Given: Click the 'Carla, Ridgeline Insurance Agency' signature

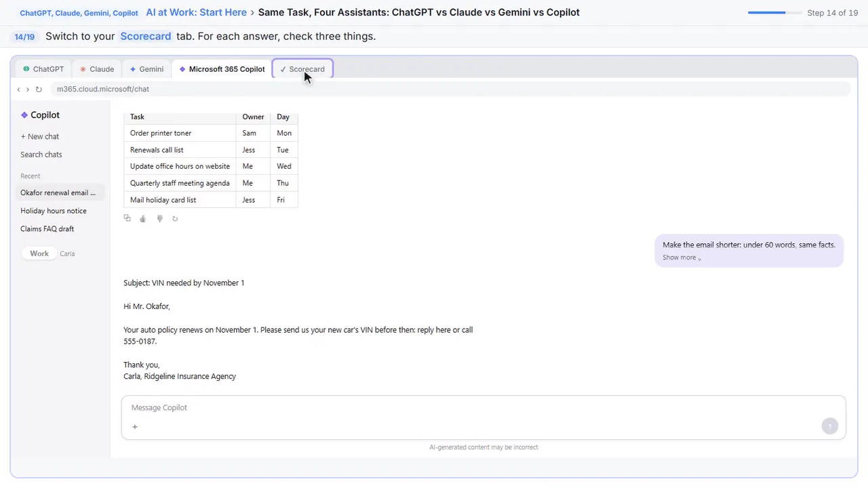Looking at the screenshot, I should point(180,376).
